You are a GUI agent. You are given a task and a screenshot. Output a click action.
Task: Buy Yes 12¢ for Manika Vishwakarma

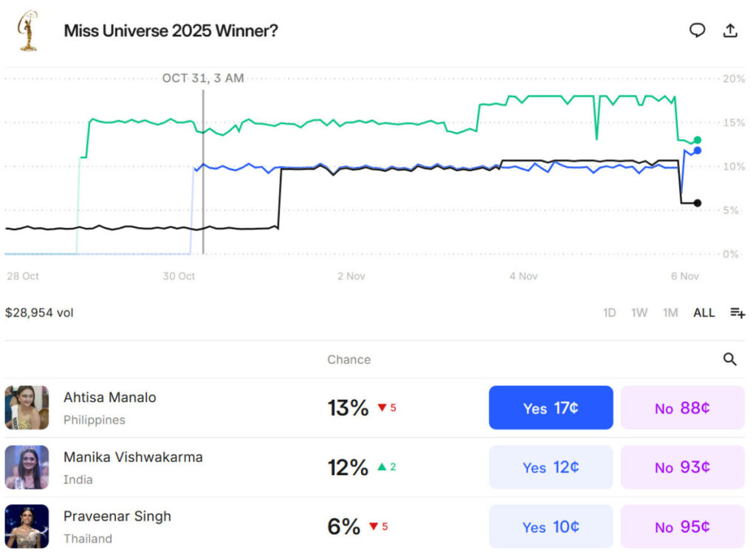tap(551, 467)
